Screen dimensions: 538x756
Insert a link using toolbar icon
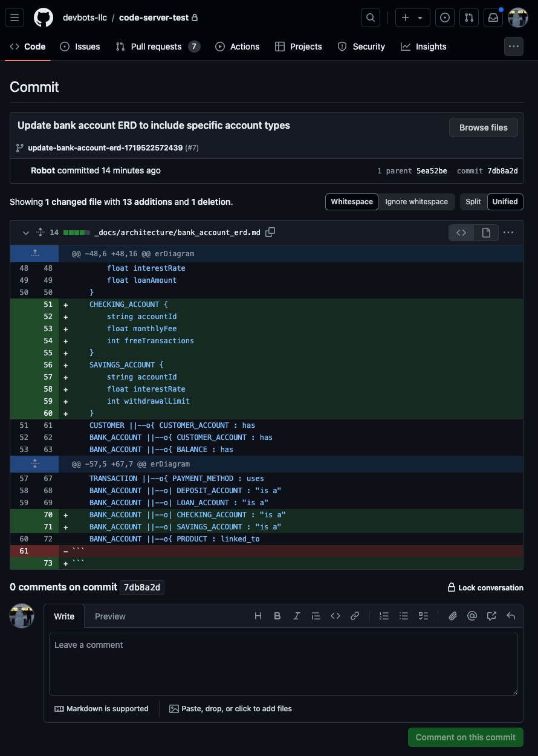tap(355, 616)
